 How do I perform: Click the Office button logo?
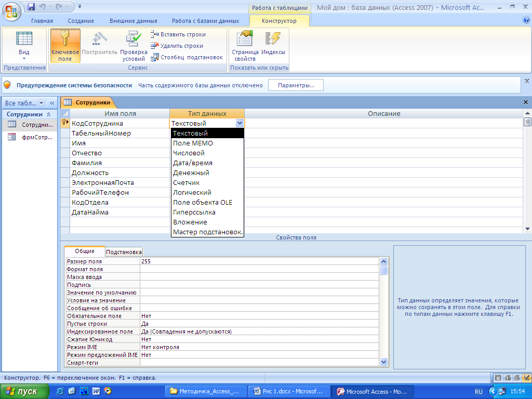[x=11, y=11]
